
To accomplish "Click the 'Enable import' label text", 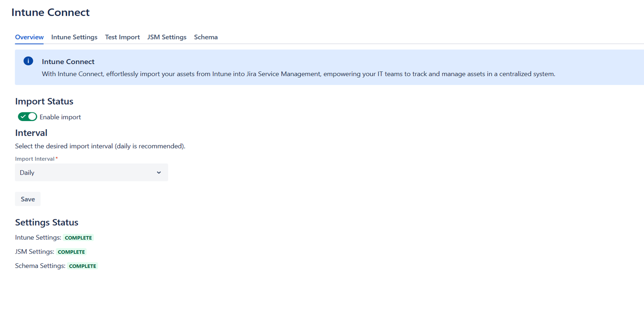I will tap(60, 117).
